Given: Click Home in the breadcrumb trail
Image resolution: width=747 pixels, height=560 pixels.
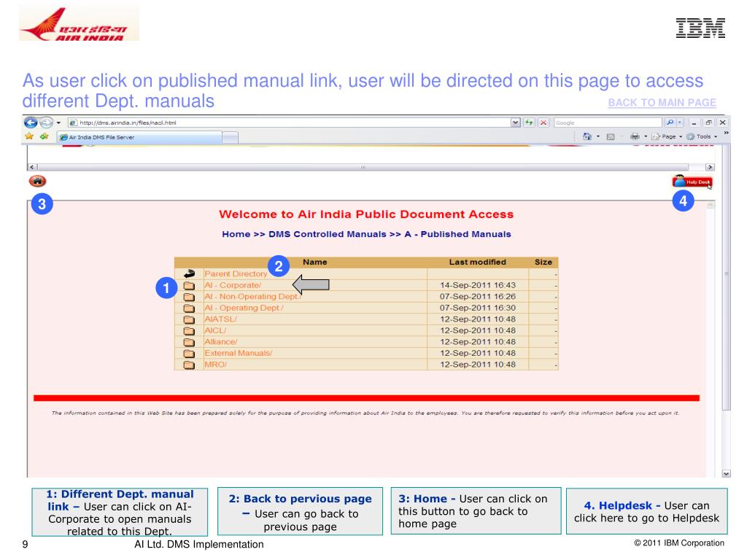Looking at the screenshot, I should click(x=236, y=234).
